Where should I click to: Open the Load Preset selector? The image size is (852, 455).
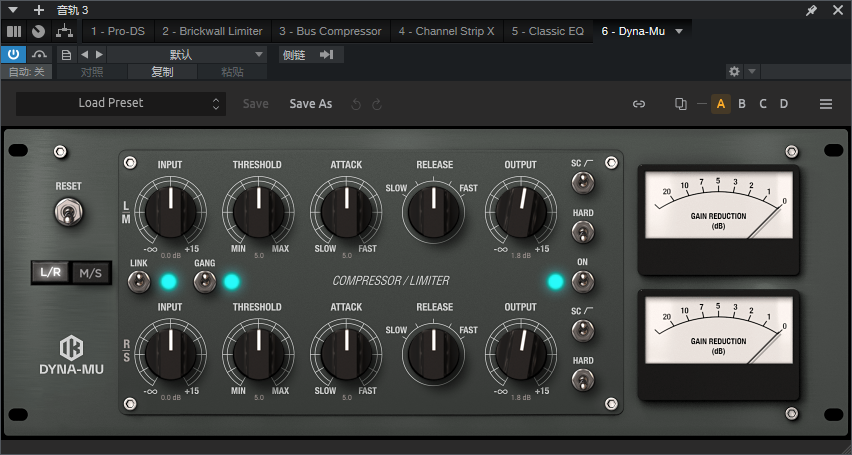[x=121, y=103]
